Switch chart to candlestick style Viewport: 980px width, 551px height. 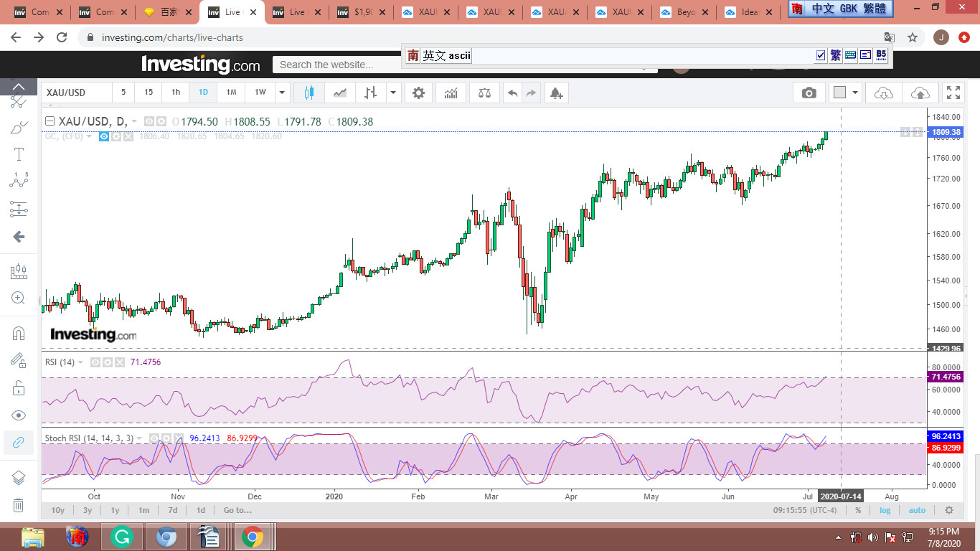(310, 93)
